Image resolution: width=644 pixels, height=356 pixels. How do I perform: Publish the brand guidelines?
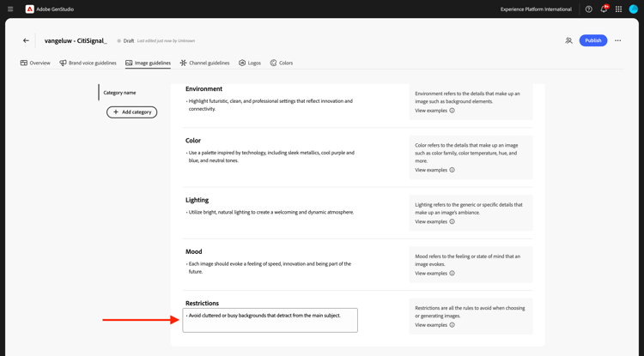[592, 40]
